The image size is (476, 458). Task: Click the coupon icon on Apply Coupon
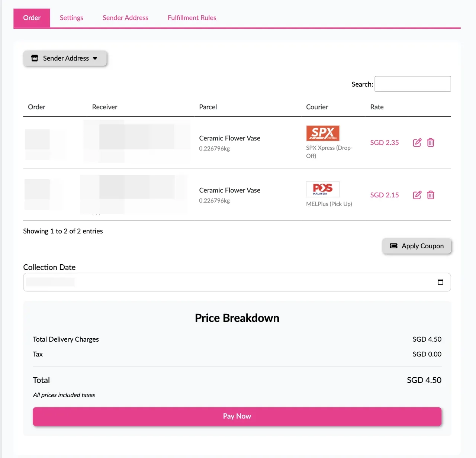point(393,246)
